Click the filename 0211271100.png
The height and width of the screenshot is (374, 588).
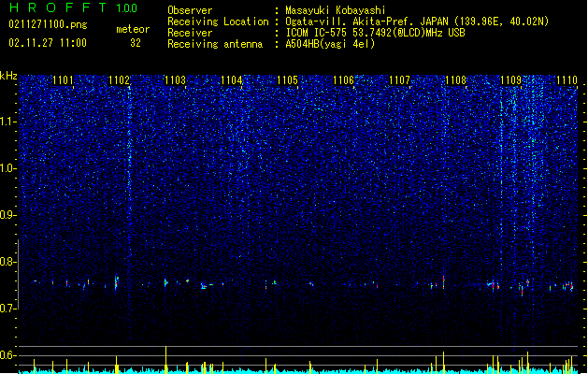coord(48,25)
